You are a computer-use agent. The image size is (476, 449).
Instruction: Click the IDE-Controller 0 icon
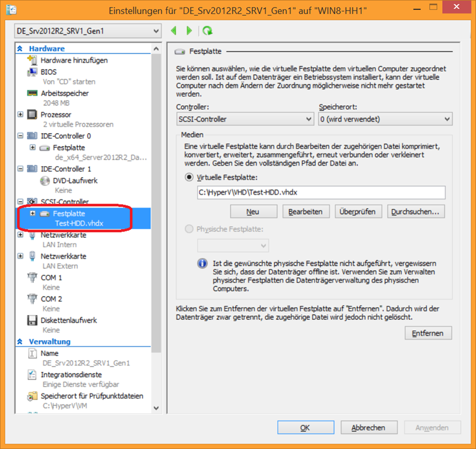tap(32, 136)
